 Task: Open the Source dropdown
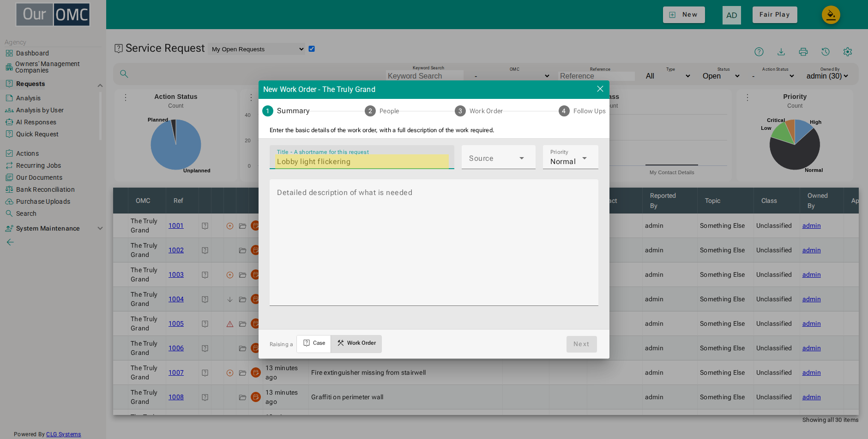[499, 158]
